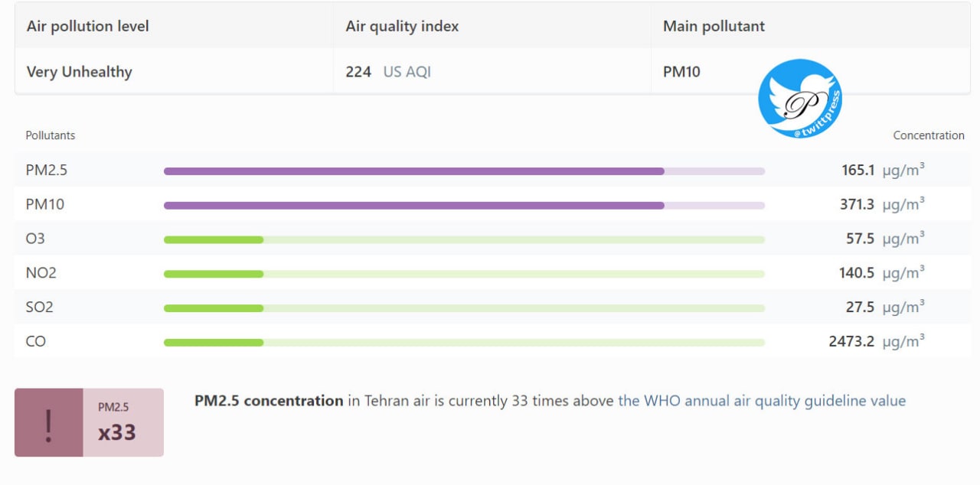Click the Concentration column label
This screenshot has height=485, width=980.
[928, 135]
